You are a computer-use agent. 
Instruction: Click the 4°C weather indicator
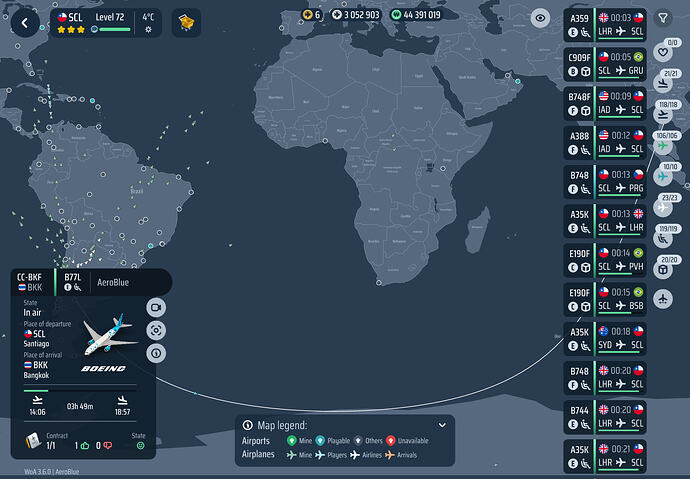(x=148, y=22)
